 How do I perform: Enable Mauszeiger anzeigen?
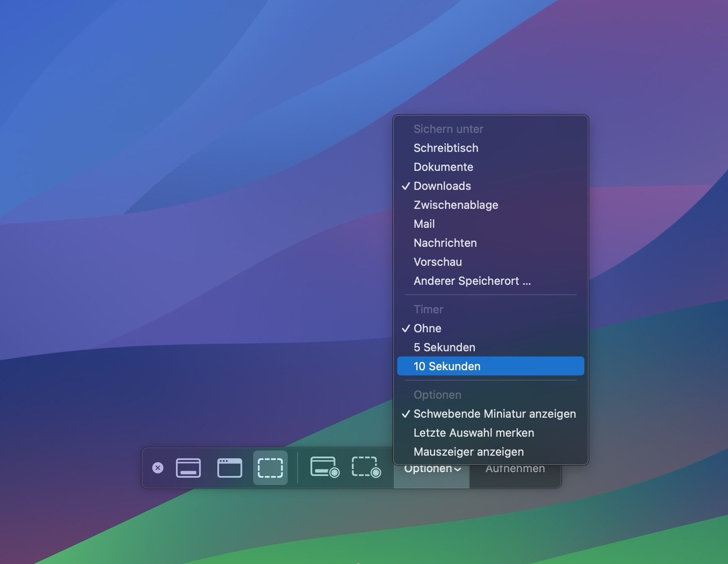468,452
